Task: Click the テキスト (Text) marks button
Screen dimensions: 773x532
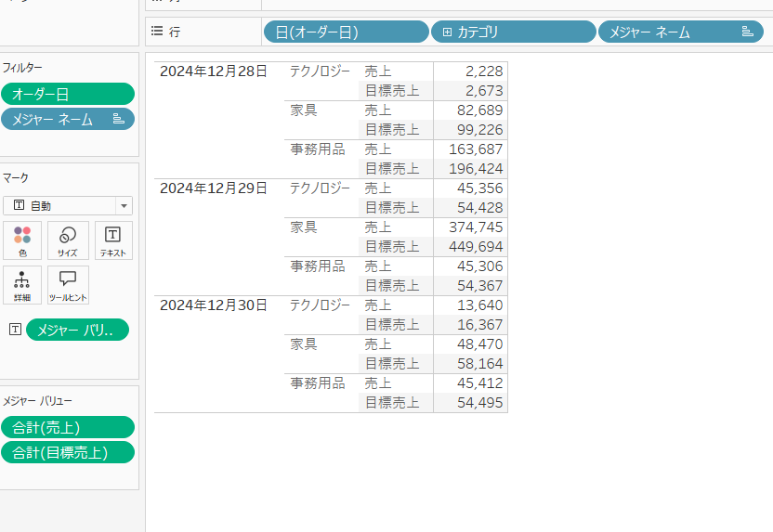Action: pos(113,240)
